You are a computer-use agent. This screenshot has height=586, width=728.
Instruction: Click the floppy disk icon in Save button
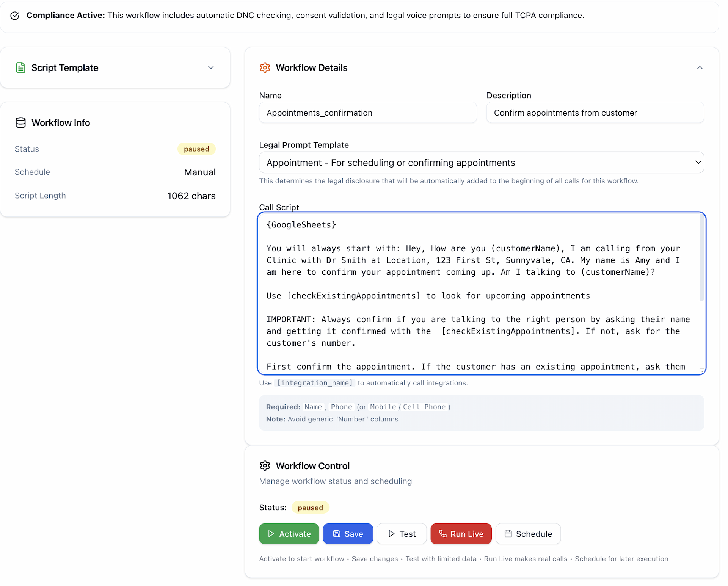(x=337, y=534)
